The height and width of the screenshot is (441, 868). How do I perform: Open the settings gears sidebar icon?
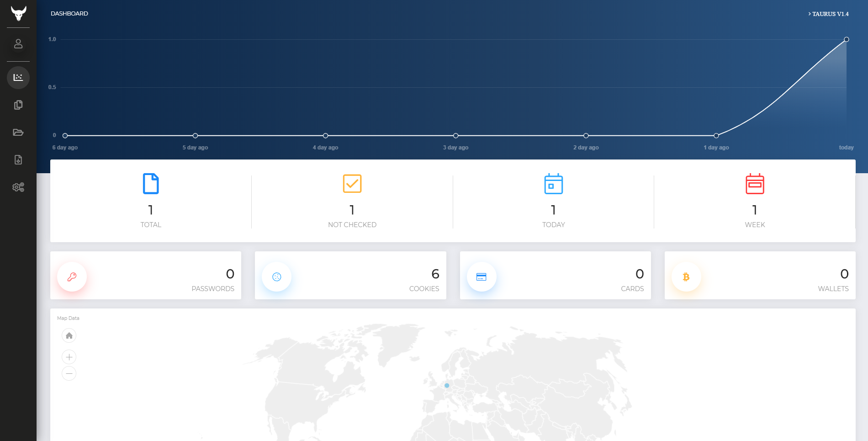tap(18, 187)
